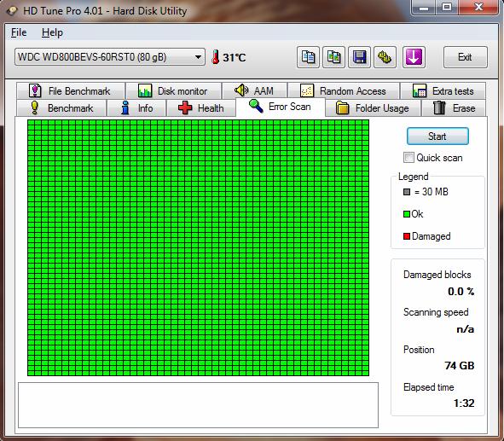Click the empty log text area below grid
Viewport: 504px width, 441px height.
tap(198, 405)
